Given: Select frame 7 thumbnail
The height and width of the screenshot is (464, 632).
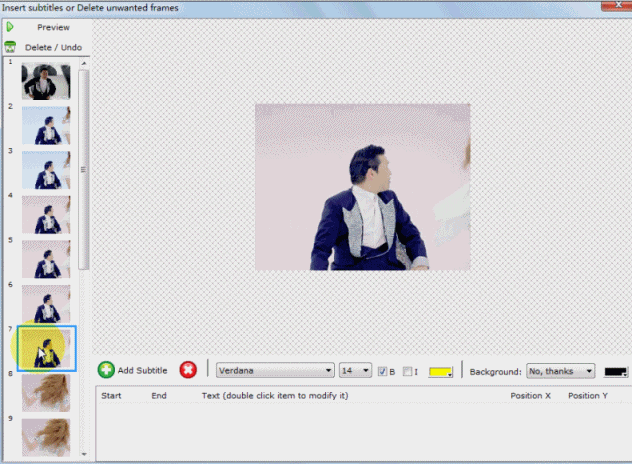Looking at the screenshot, I should [x=47, y=348].
